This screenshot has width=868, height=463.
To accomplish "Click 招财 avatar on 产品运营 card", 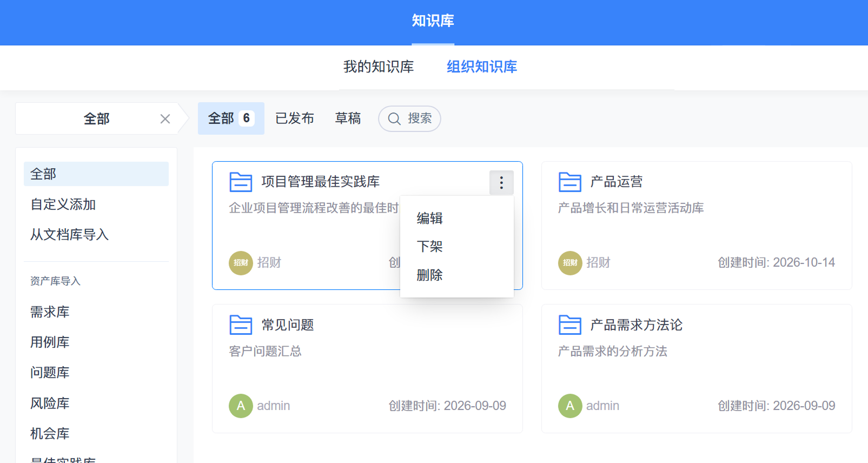I will click(x=570, y=263).
